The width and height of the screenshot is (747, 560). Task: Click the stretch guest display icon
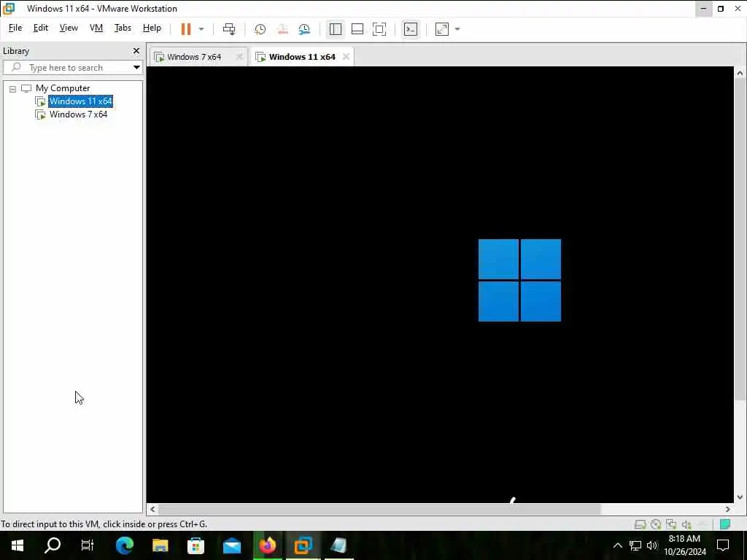(x=442, y=29)
